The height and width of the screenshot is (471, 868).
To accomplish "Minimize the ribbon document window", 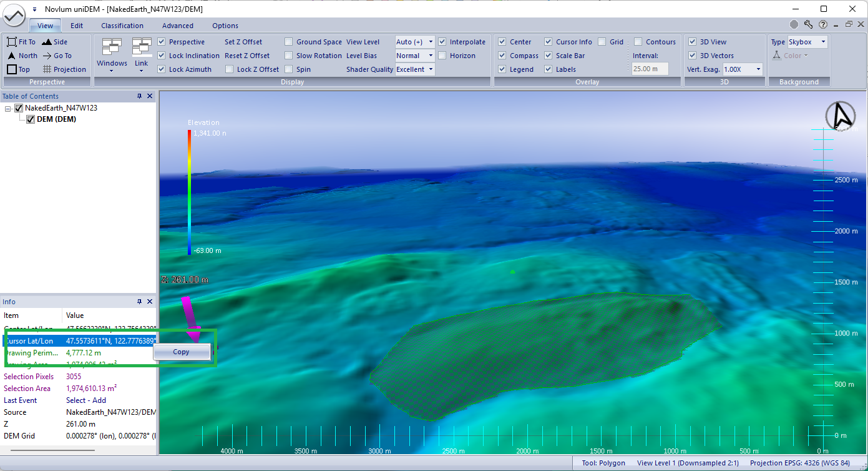I will (x=836, y=25).
